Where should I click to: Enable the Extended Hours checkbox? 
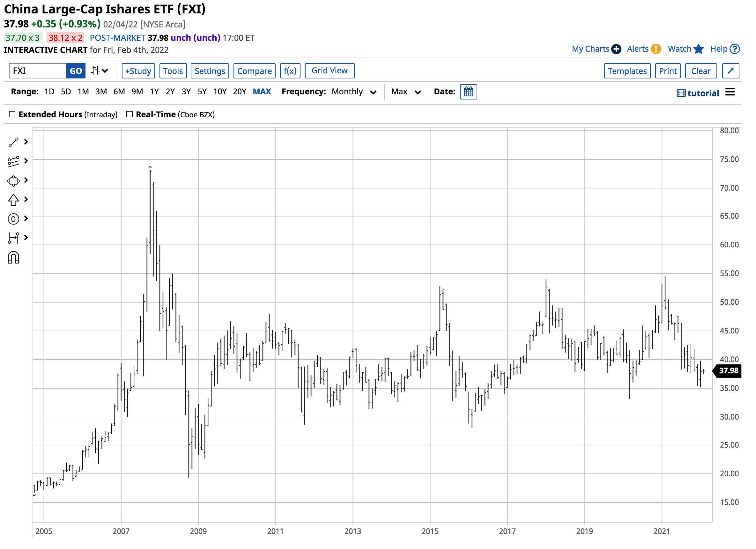(12, 114)
